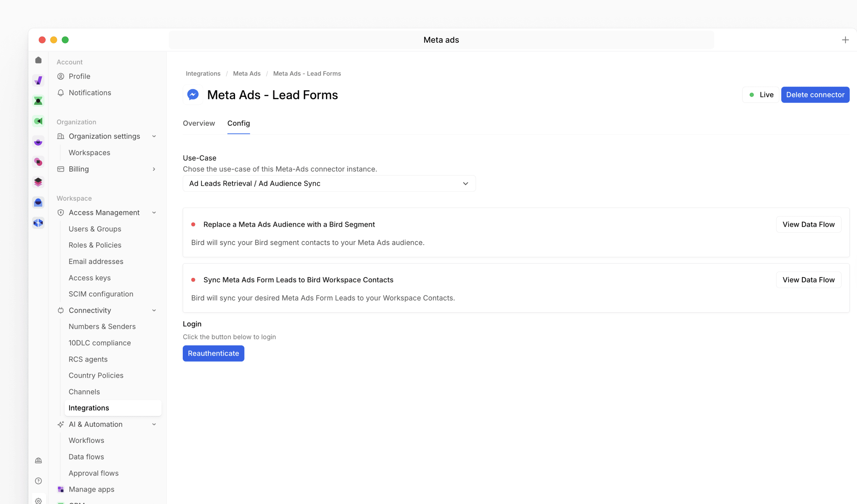
Task: Open the pink-and-black stacked layers app icon
Action: [38, 182]
